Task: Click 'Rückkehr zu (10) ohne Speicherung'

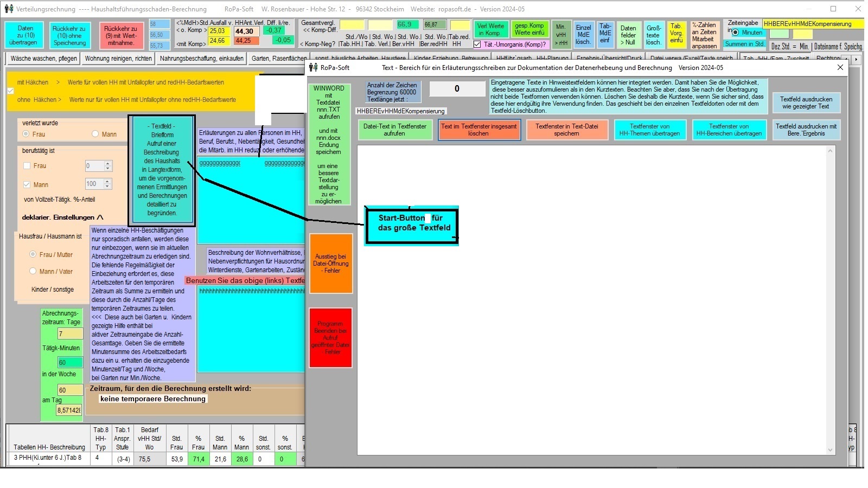Action: pyautogui.click(x=69, y=36)
